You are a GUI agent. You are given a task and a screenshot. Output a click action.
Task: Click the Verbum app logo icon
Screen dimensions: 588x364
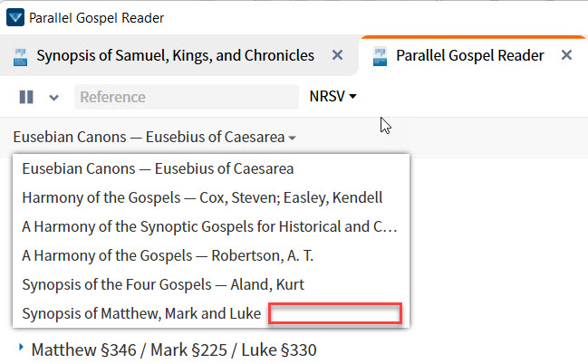click(15, 17)
